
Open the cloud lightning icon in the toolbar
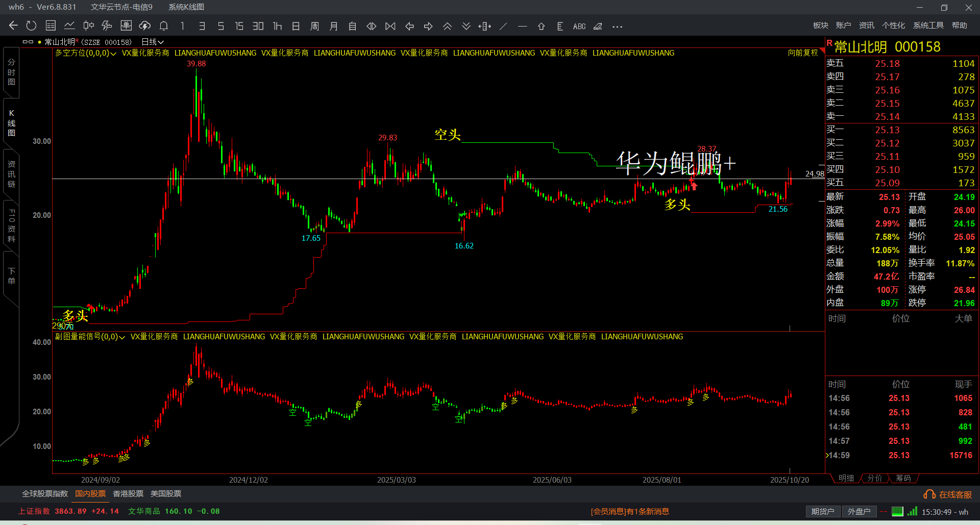tap(145, 26)
